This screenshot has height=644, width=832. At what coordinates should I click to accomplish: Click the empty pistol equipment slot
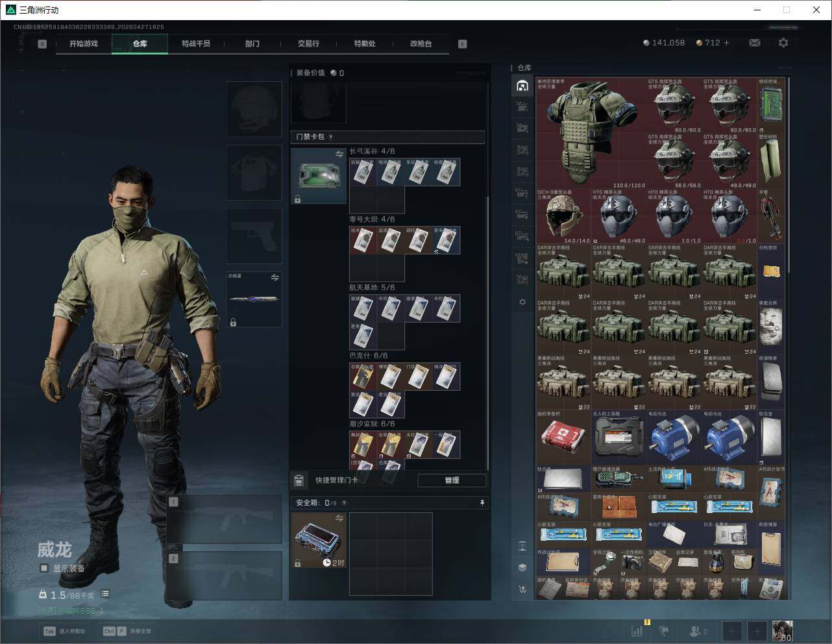254,236
